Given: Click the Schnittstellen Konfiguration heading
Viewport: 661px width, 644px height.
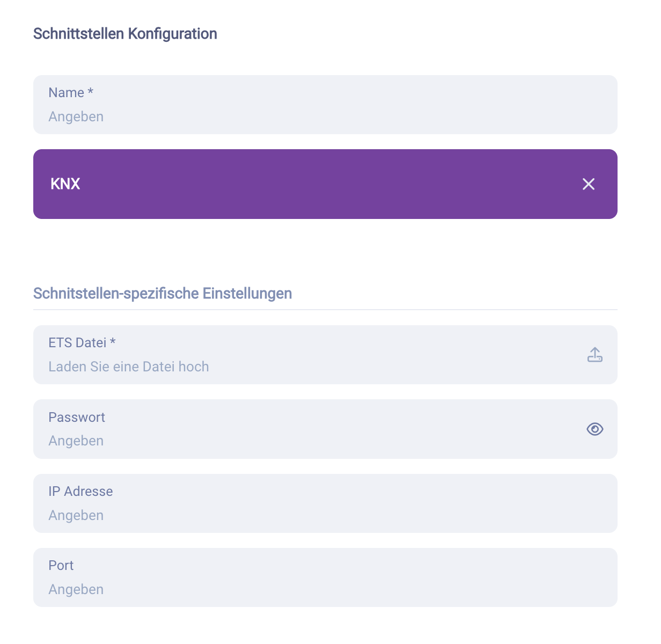Looking at the screenshot, I should tap(125, 33).
